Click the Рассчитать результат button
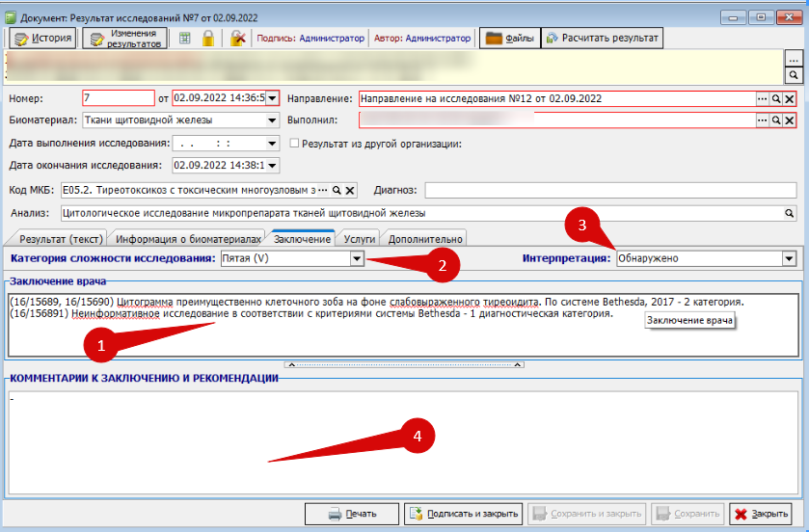Image resolution: width=809 pixels, height=532 pixels. [x=603, y=39]
